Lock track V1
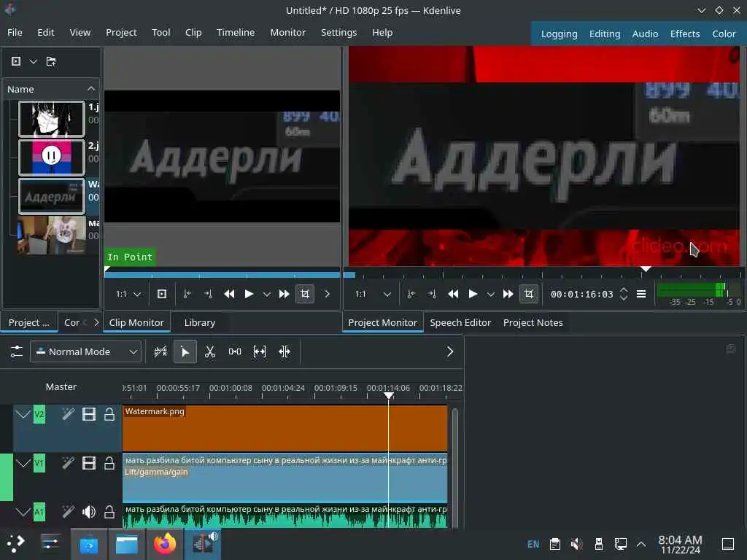The height and width of the screenshot is (560, 747). [x=109, y=463]
